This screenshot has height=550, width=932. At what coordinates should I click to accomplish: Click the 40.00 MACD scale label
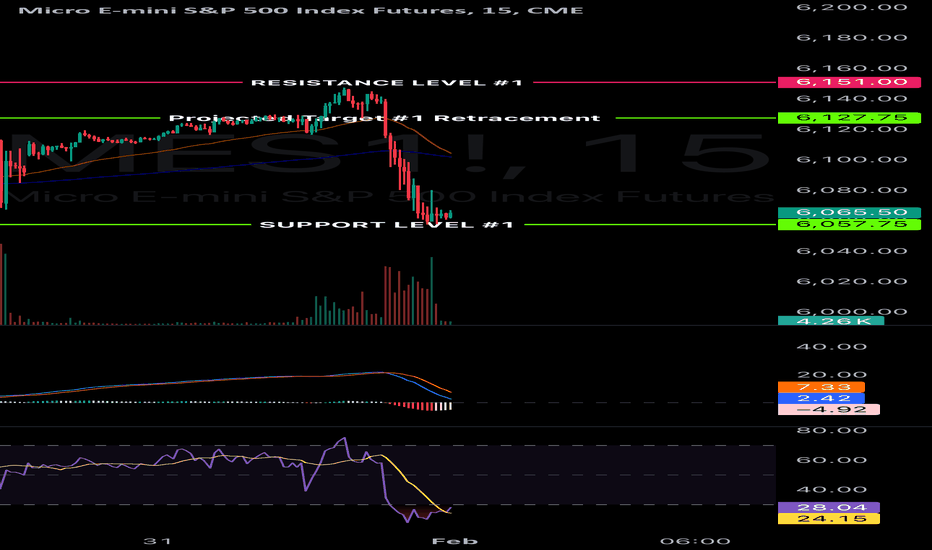click(832, 347)
